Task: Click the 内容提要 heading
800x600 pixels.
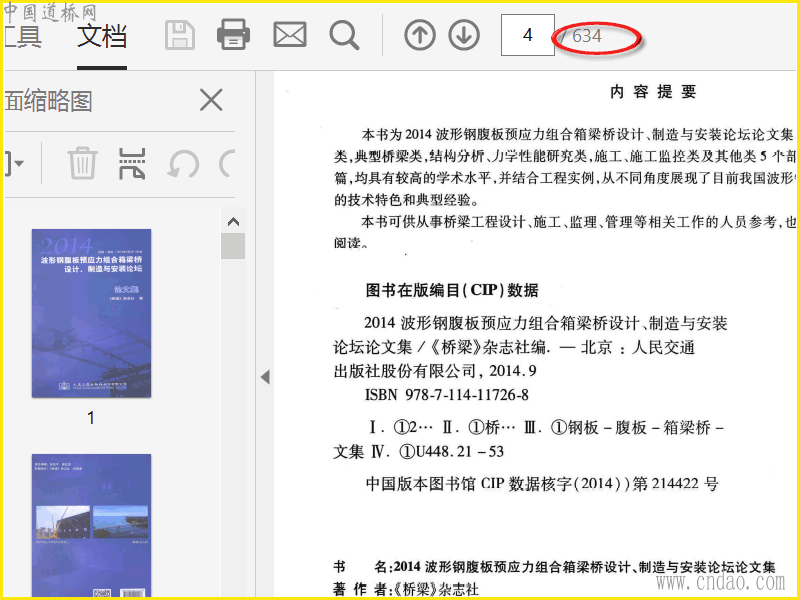Action: [653, 92]
